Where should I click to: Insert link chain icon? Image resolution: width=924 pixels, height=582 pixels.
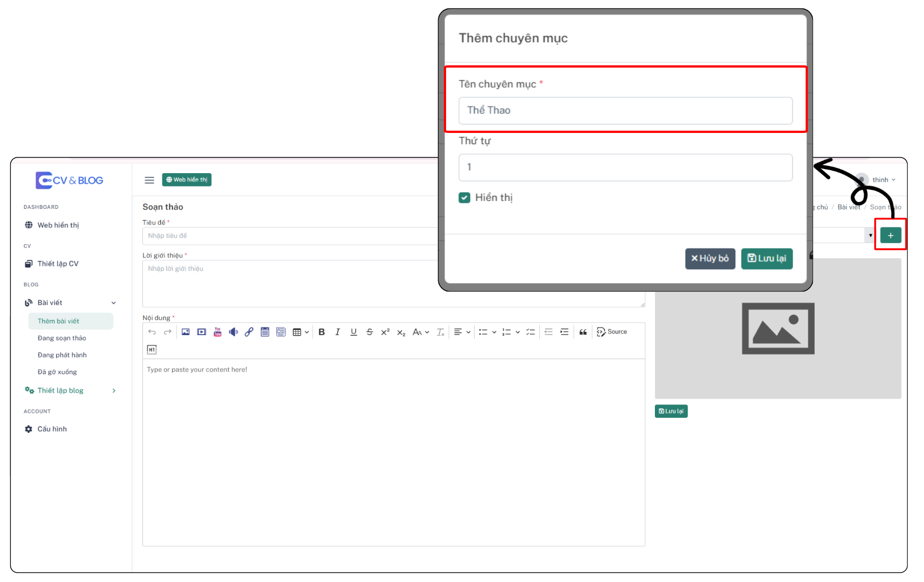(x=249, y=332)
